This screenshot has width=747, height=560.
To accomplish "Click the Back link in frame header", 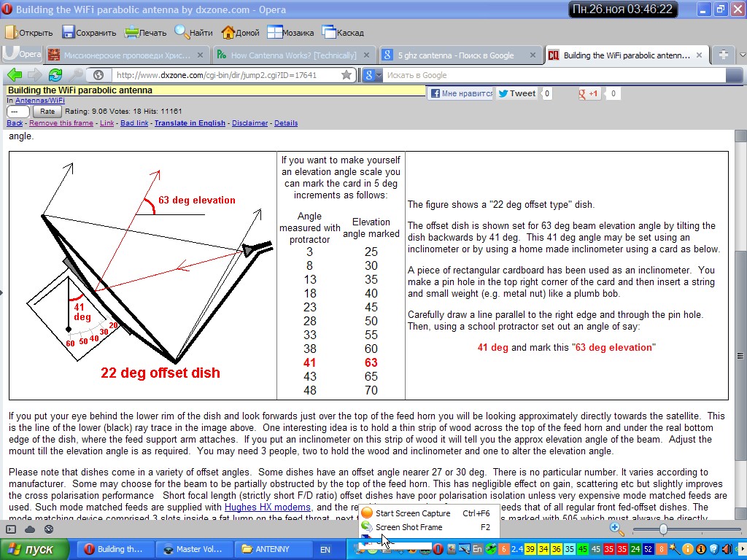I will (15, 122).
